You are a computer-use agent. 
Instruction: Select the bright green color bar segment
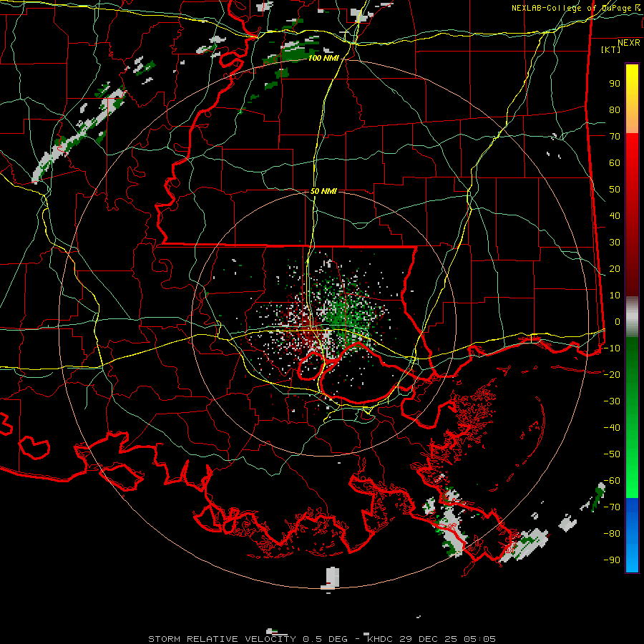(633, 472)
